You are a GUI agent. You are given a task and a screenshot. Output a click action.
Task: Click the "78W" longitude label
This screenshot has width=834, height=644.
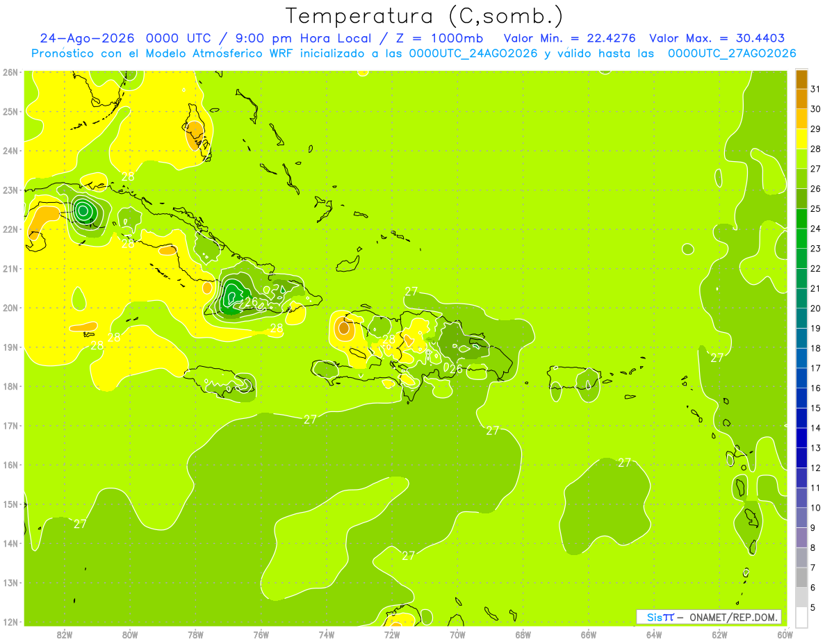[x=195, y=634]
